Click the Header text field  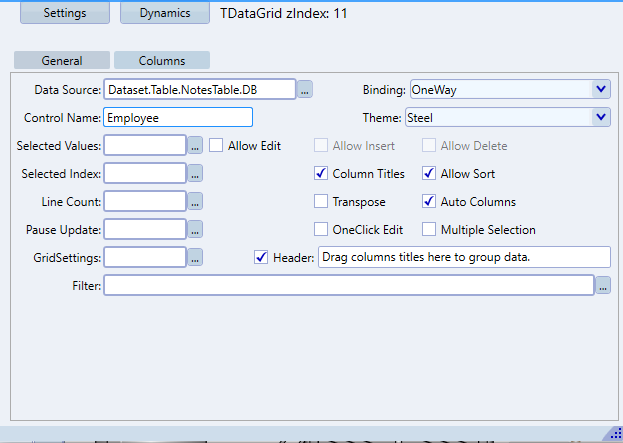coord(463,258)
